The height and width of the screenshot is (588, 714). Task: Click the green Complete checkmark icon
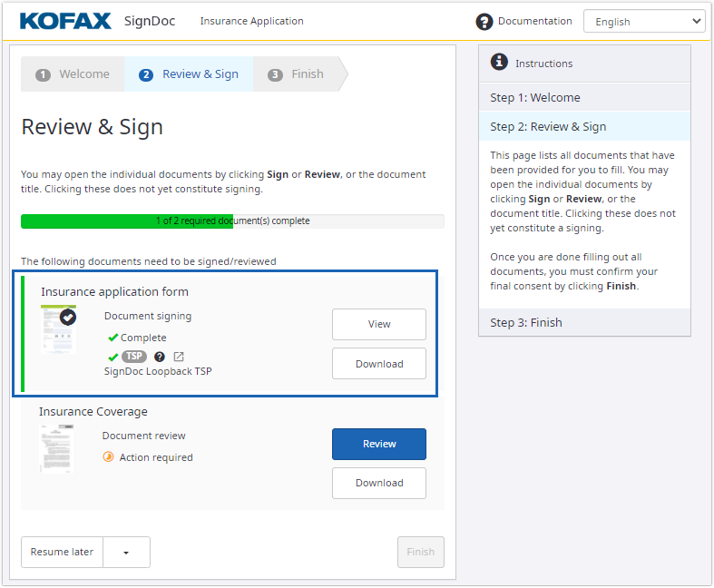112,338
